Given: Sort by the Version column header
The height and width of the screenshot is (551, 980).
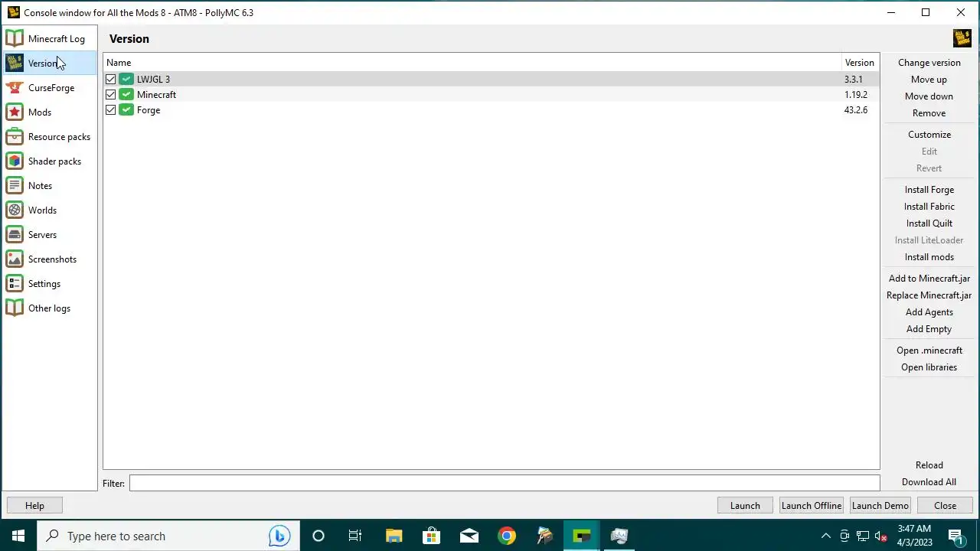Looking at the screenshot, I should (860, 63).
